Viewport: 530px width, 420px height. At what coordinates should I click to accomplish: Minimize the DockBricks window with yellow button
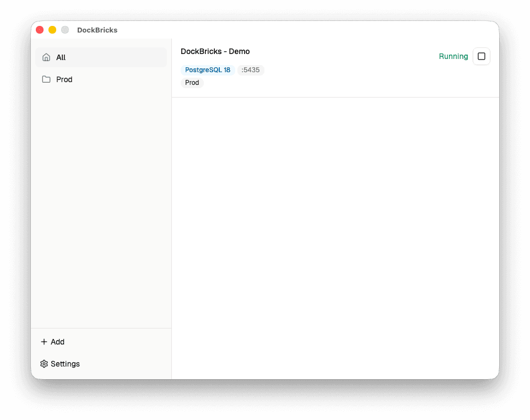click(x=52, y=30)
